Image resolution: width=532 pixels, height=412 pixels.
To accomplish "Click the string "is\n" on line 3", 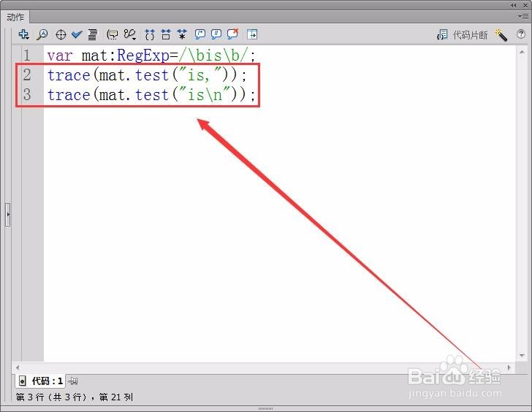I will 205,95.
